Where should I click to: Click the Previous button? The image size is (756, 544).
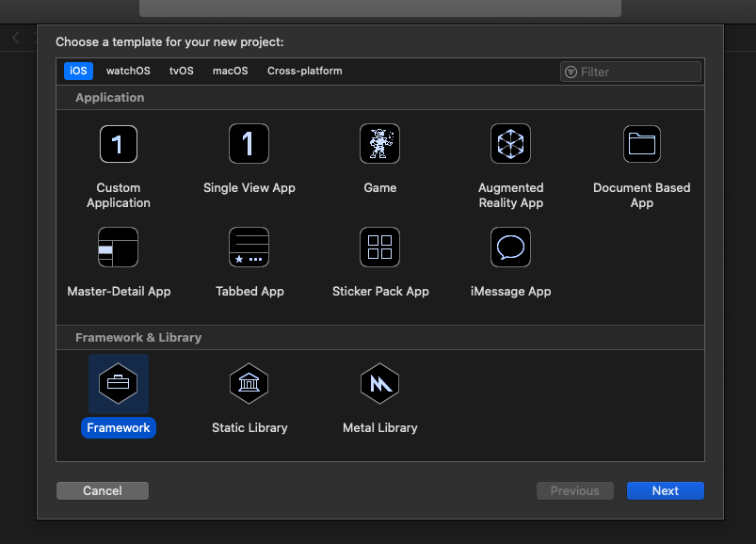574,490
